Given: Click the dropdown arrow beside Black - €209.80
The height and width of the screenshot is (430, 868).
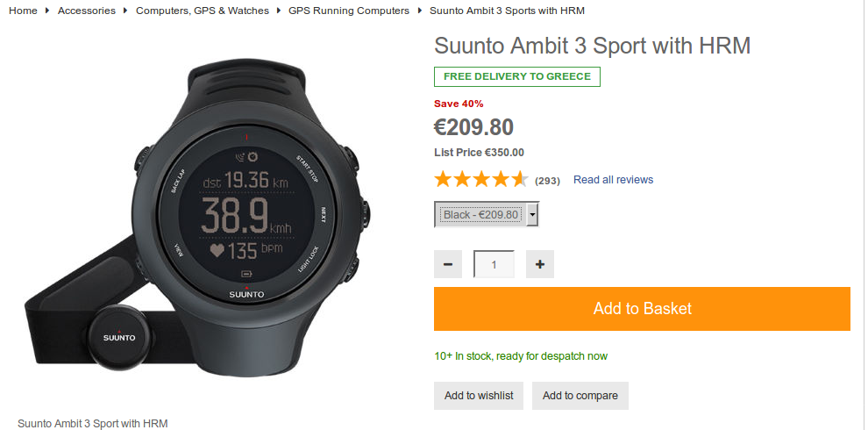Looking at the screenshot, I should (532, 214).
